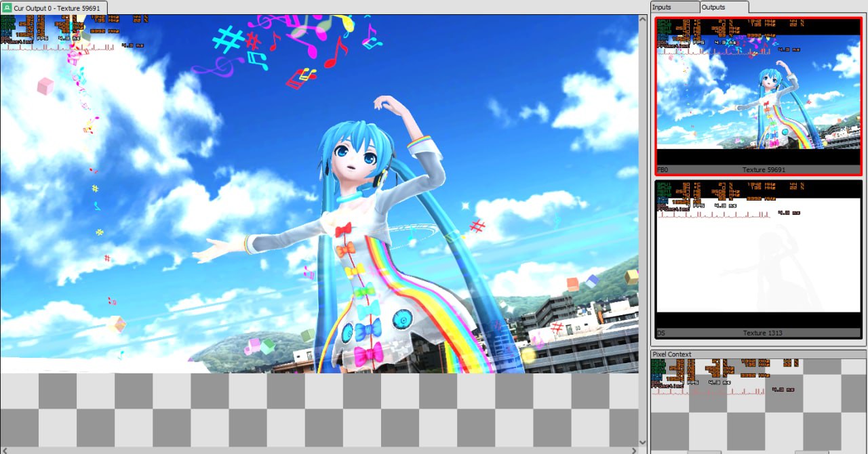Click the horizontal scrollbar track of texture view
This screenshot has height=454, width=868.
pyautogui.click(x=319, y=451)
